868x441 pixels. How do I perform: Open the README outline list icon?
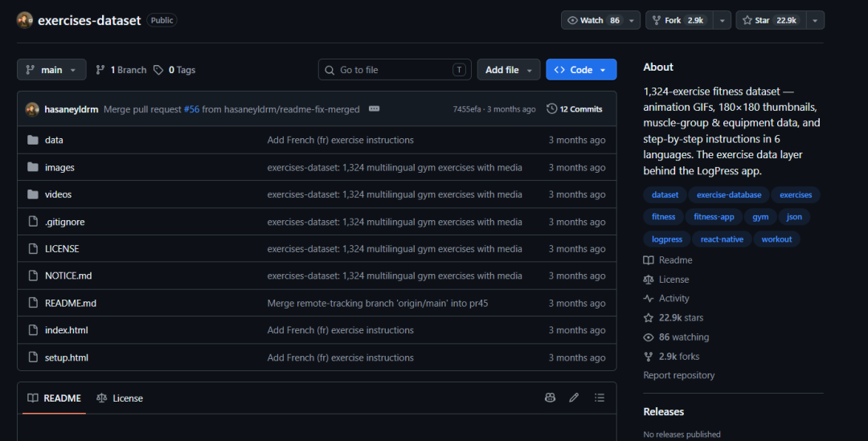pyautogui.click(x=600, y=398)
